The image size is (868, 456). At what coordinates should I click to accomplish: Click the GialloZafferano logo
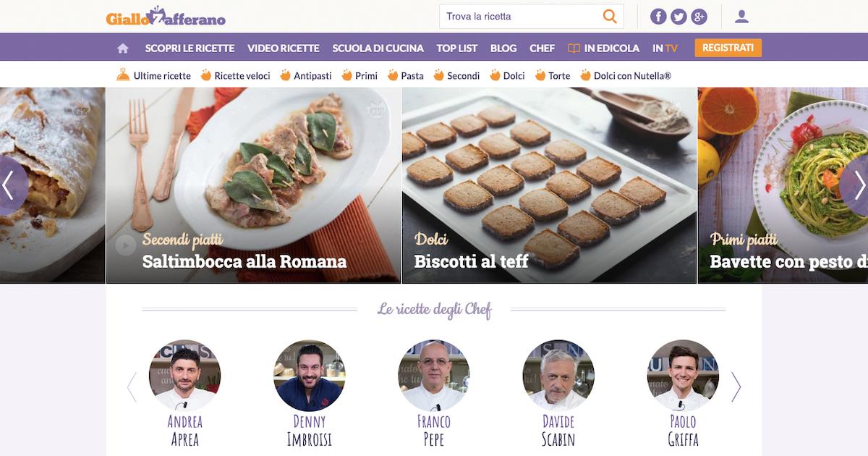pyautogui.click(x=166, y=17)
